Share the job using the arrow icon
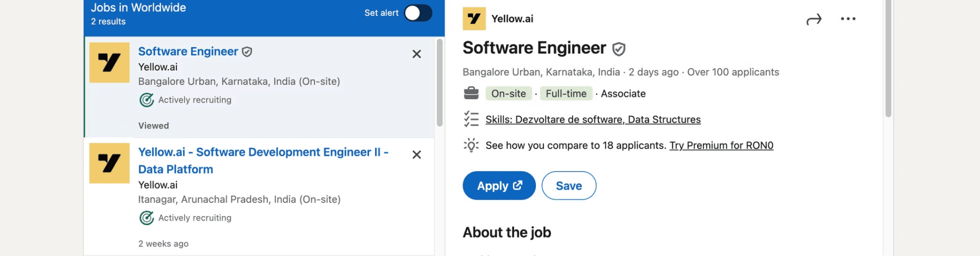The image size is (980, 256). [814, 19]
